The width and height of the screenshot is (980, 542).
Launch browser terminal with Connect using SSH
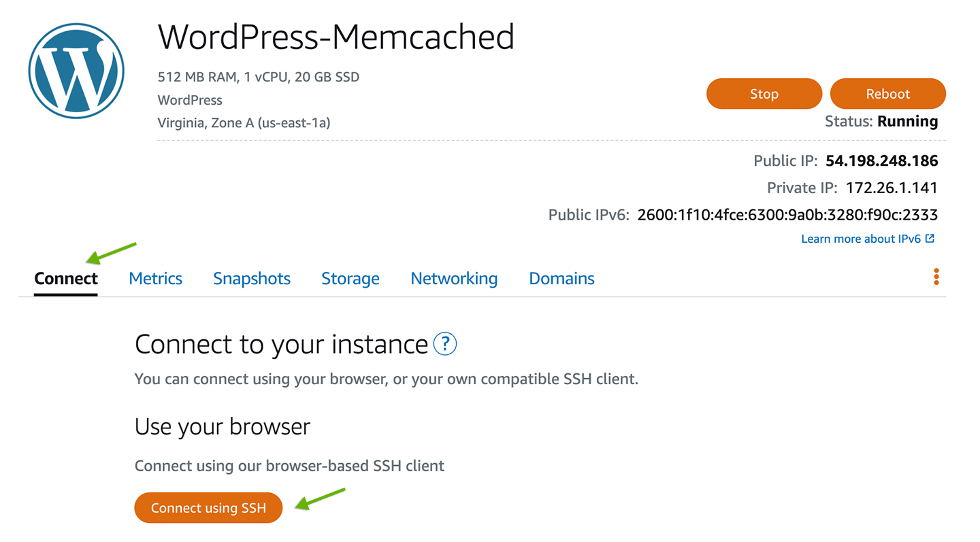click(x=208, y=508)
